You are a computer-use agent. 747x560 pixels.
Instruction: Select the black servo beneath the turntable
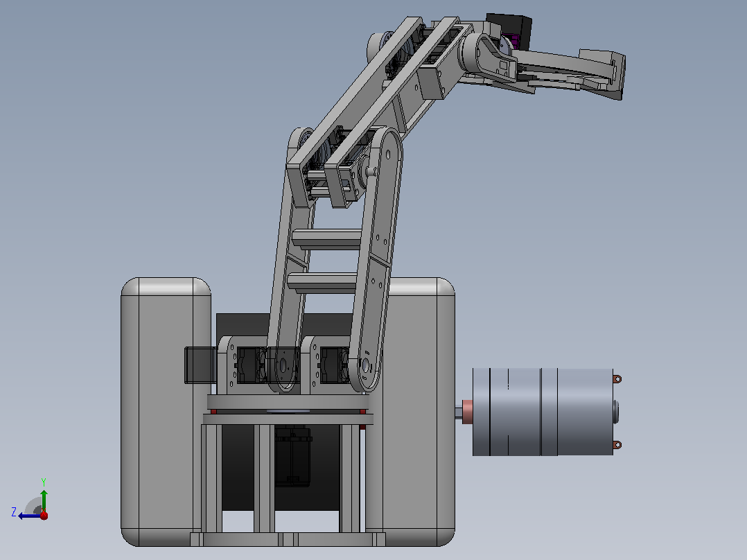pyautogui.click(x=293, y=457)
